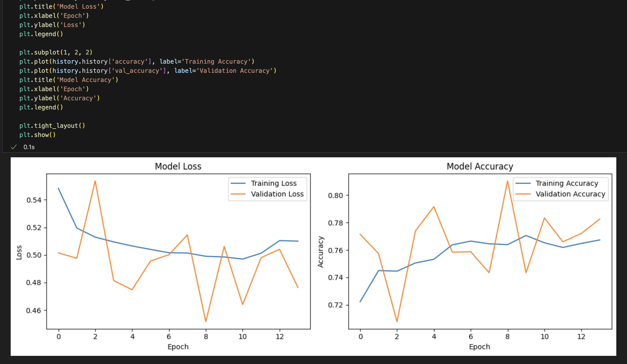The image size is (627, 364).
Task: Place cursor on plt.tight_layout() line
Action: point(52,125)
